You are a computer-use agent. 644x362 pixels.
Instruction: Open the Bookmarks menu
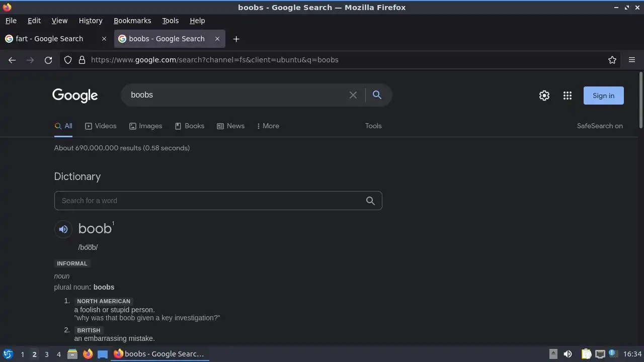tap(132, 21)
